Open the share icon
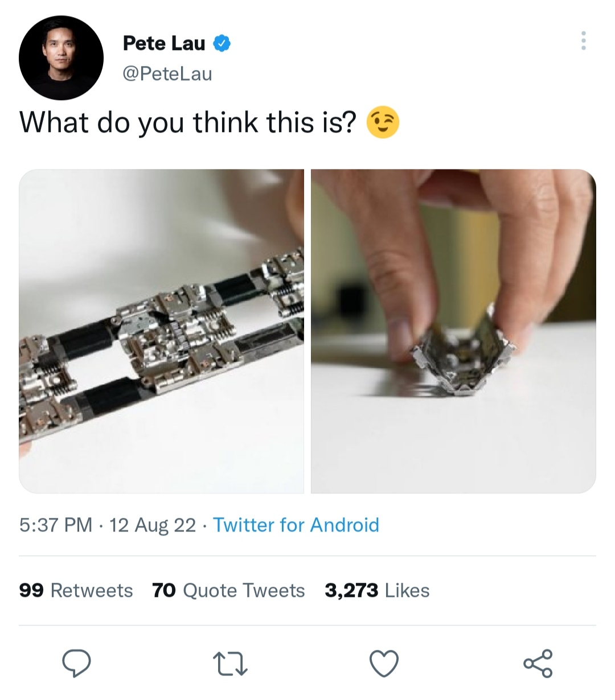The height and width of the screenshot is (700, 615). [538, 663]
